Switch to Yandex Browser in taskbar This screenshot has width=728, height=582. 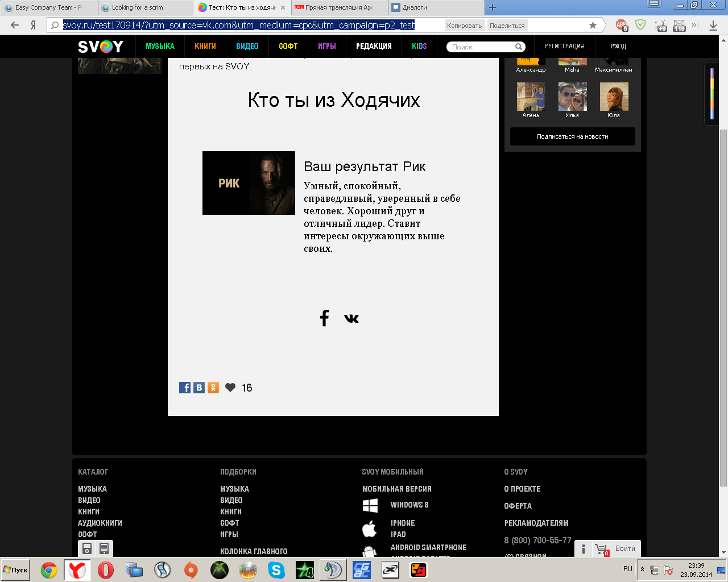[77, 570]
